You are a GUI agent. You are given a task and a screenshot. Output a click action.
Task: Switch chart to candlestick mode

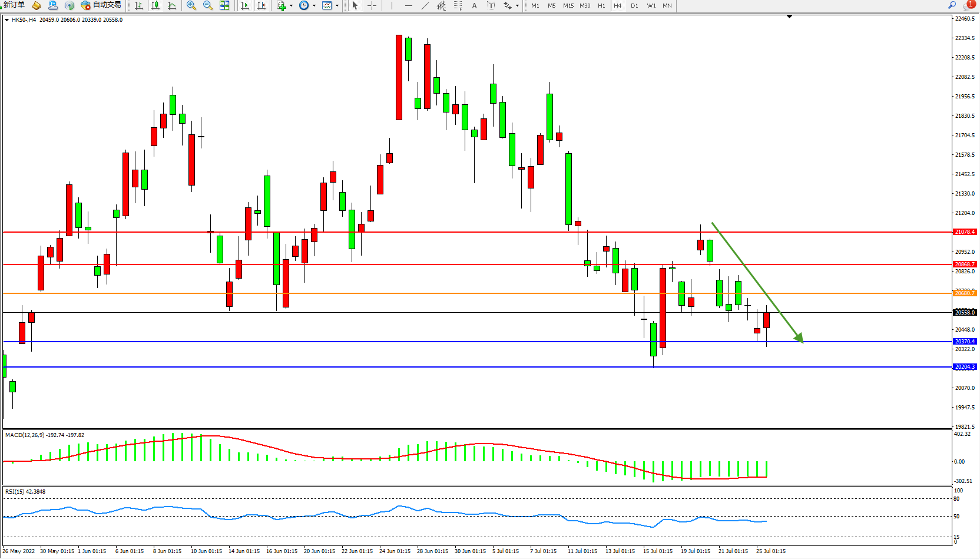pyautogui.click(x=155, y=5)
